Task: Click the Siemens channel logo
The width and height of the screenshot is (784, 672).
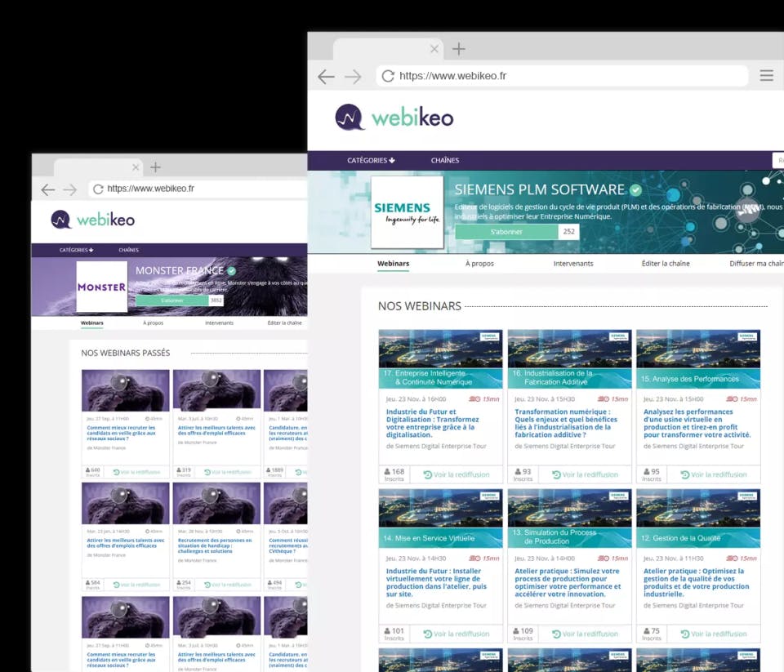Action: pos(407,212)
